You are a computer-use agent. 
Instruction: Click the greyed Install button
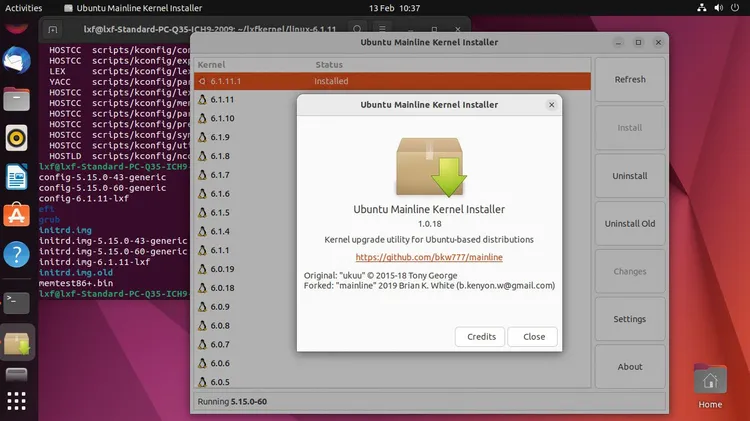click(630, 128)
